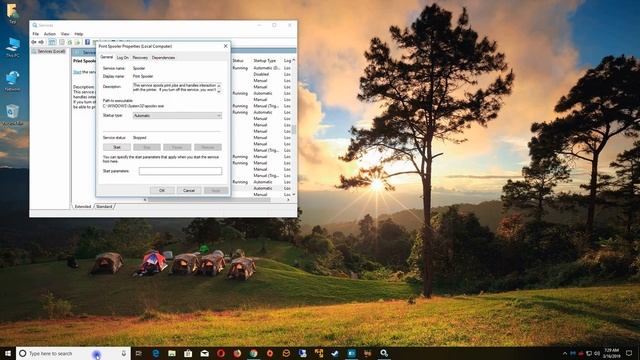Click the Start the service link
640x360 pixels.
(77, 72)
